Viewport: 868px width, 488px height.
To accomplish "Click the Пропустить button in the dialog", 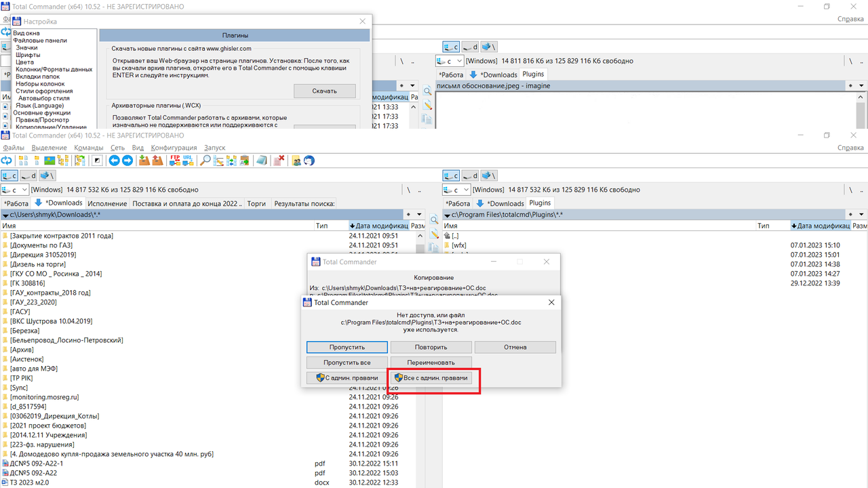I will click(x=347, y=347).
